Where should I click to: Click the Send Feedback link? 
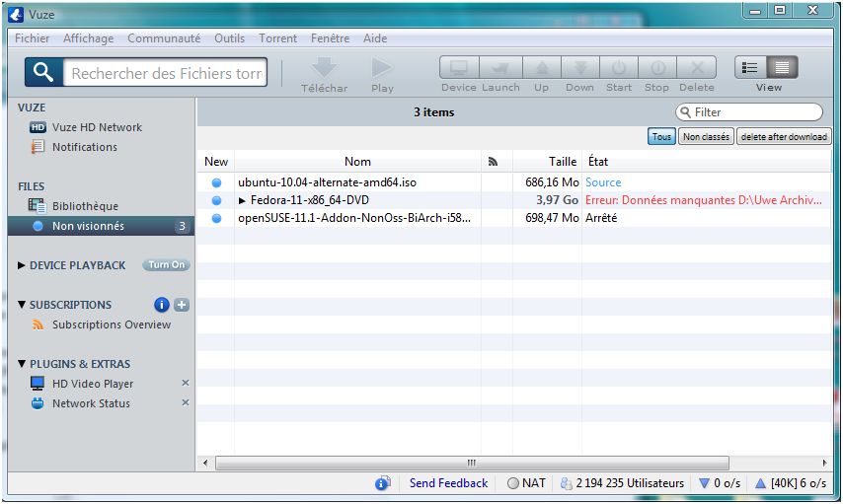448,483
